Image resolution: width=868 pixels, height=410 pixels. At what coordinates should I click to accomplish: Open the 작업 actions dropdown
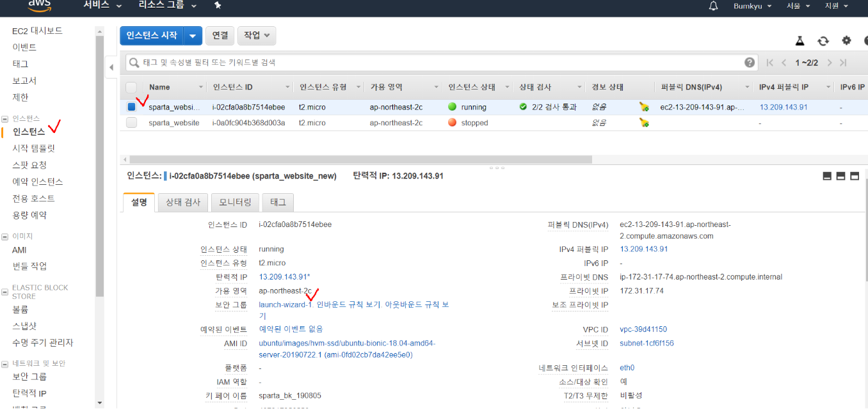[x=257, y=36]
